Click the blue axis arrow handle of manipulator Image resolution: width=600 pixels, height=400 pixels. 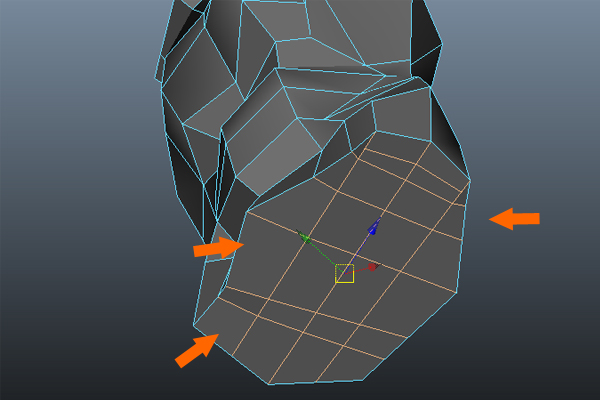pos(374,226)
